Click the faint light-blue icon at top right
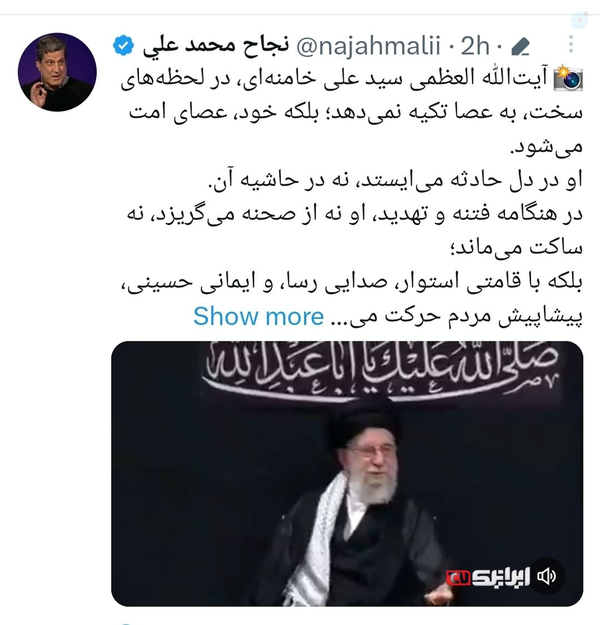600x625 pixels. click(x=579, y=20)
